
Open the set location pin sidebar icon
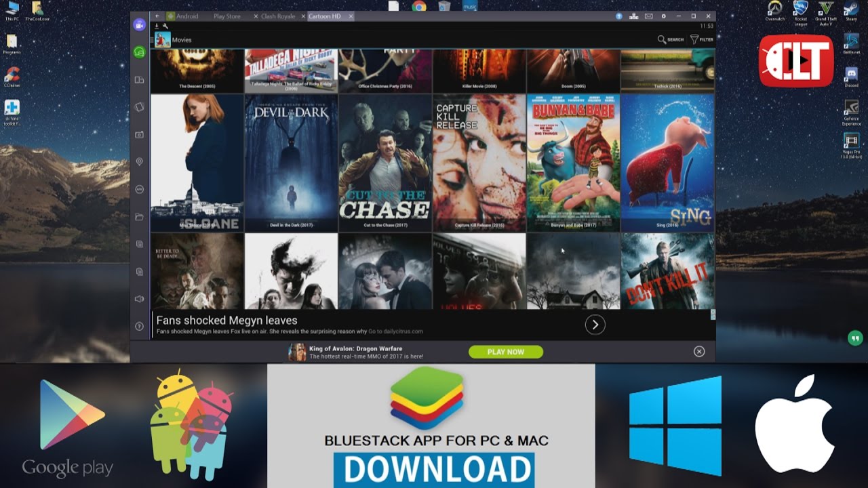point(140,162)
